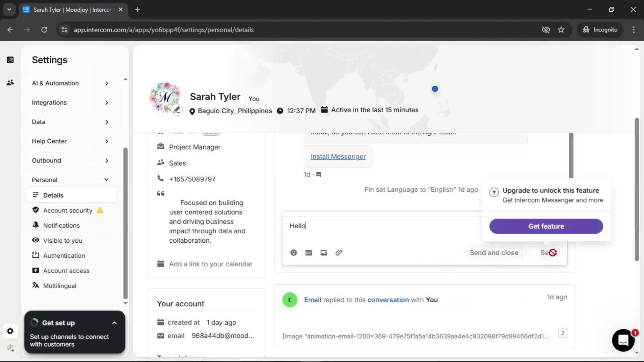Open the Chrome three-dot menu
Viewport: 644px width, 362px height.
click(x=634, y=30)
